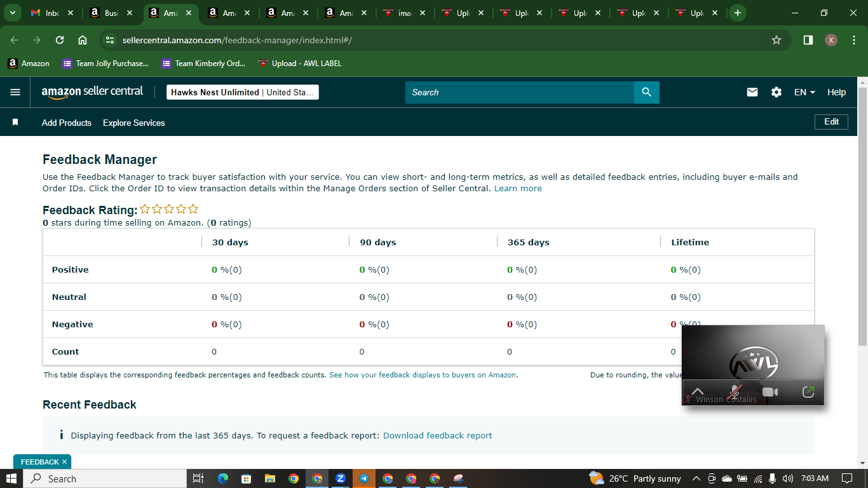Viewport: 868px width, 488px height.
Task: Click the 'Recent Feedback' heading
Action: coord(90,405)
